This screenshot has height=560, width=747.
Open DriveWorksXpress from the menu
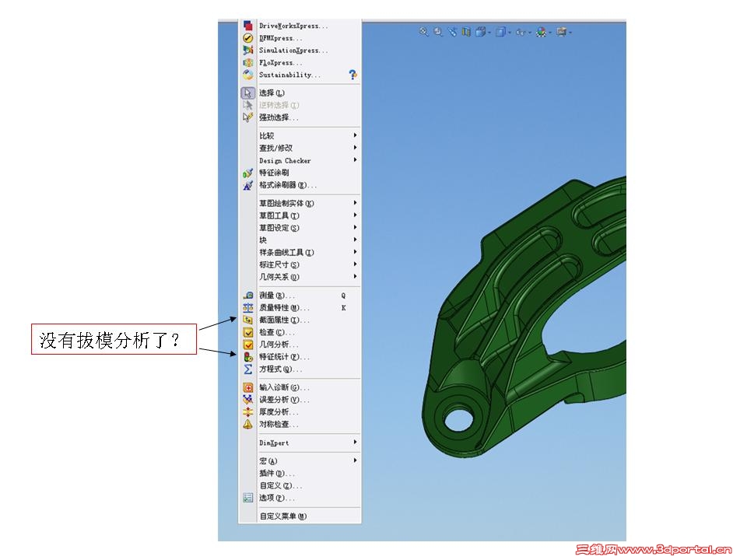click(x=299, y=26)
